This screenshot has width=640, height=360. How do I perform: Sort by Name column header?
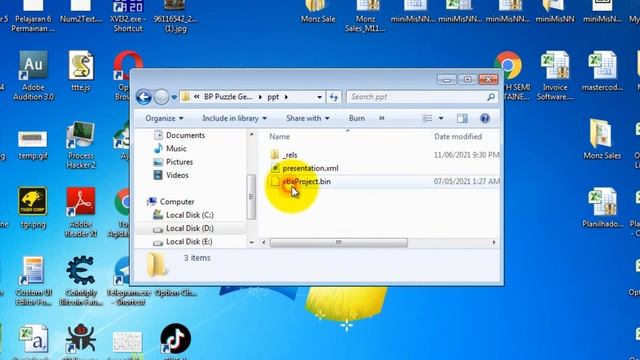[x=279, y=137]
